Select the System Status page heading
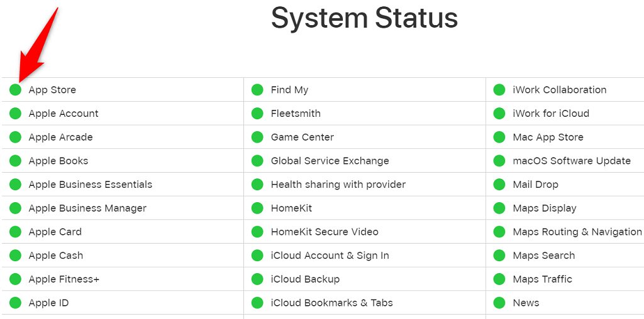The width and height of the screenshot is (644, 319). click(x=364, y=18)
